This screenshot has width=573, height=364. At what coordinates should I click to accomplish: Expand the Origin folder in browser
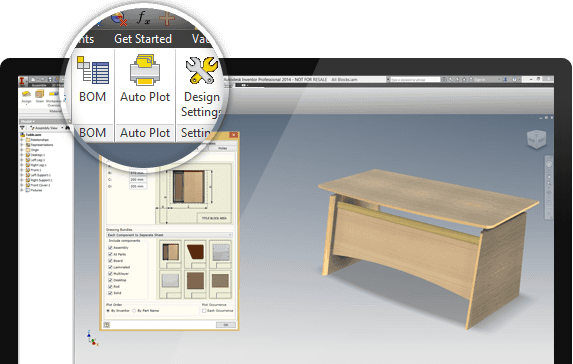(x=22, y=150)
